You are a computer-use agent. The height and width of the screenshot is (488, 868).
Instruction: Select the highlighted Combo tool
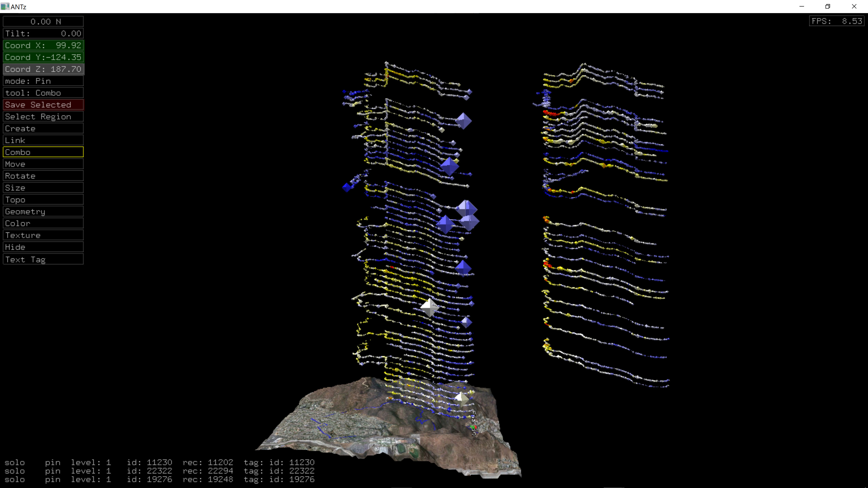coord(43,152)
